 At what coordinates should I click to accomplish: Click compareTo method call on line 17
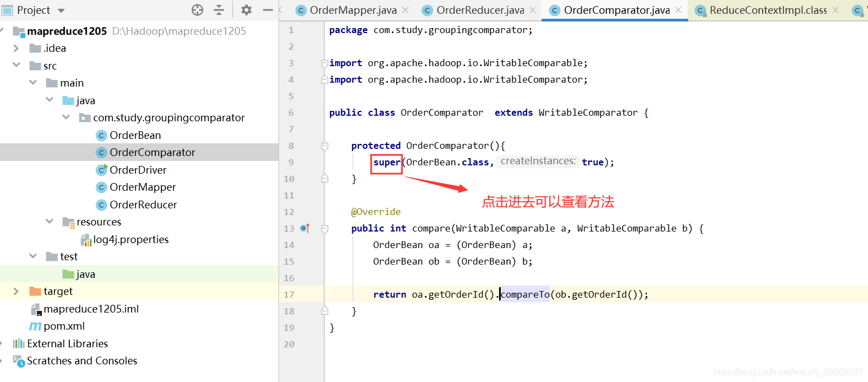[524, 294]
